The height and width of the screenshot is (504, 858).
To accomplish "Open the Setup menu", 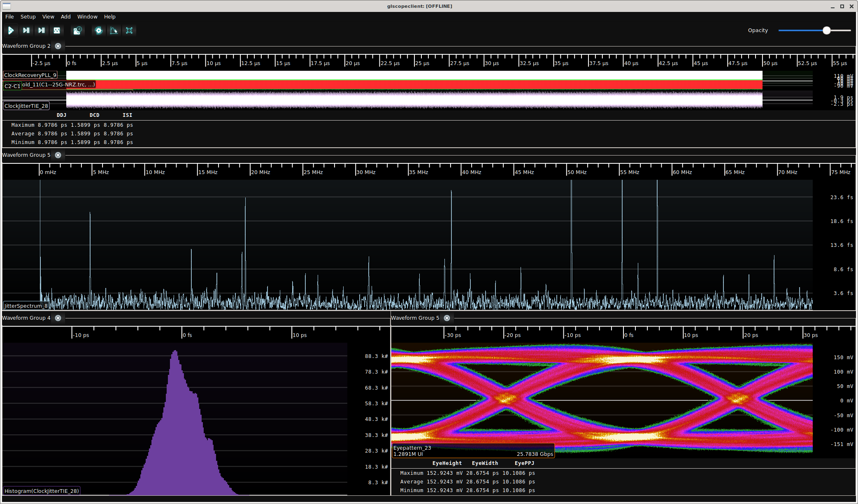I will pyautogui.click(x=28, y=17).
